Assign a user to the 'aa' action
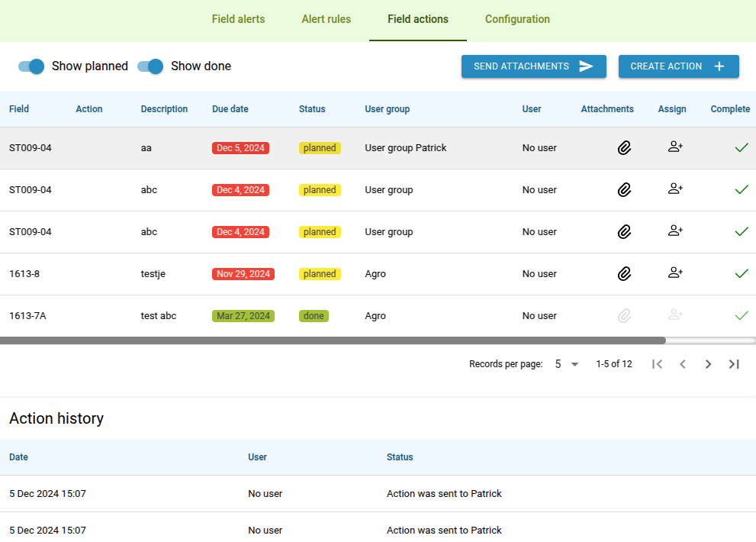 674,148
